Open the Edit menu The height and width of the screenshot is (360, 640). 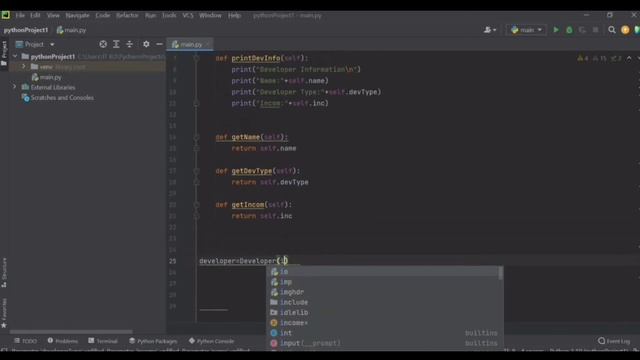coord(35,15)
